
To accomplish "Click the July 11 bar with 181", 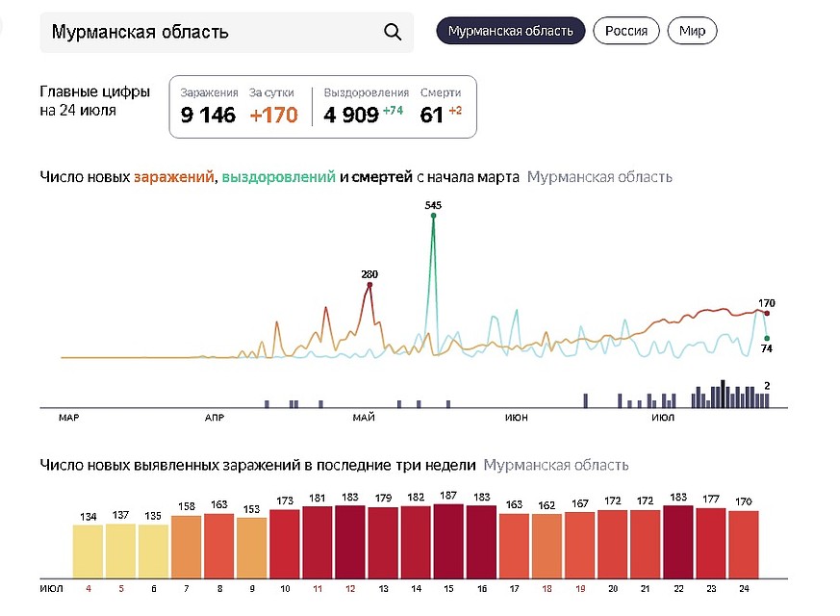I will pyautogui.click(x=318, y=543).
